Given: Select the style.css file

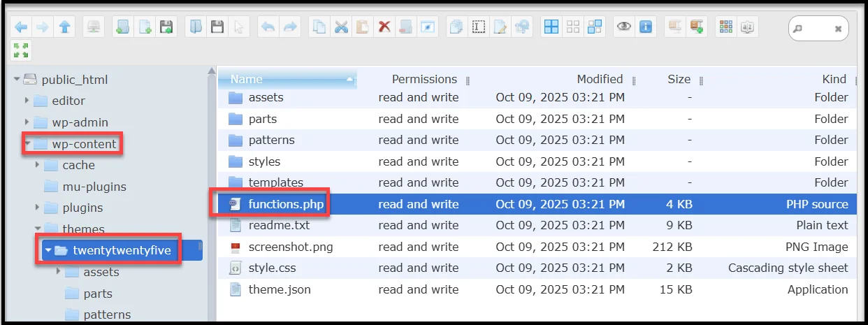Looking at the screenshot, I should [537, 268].
